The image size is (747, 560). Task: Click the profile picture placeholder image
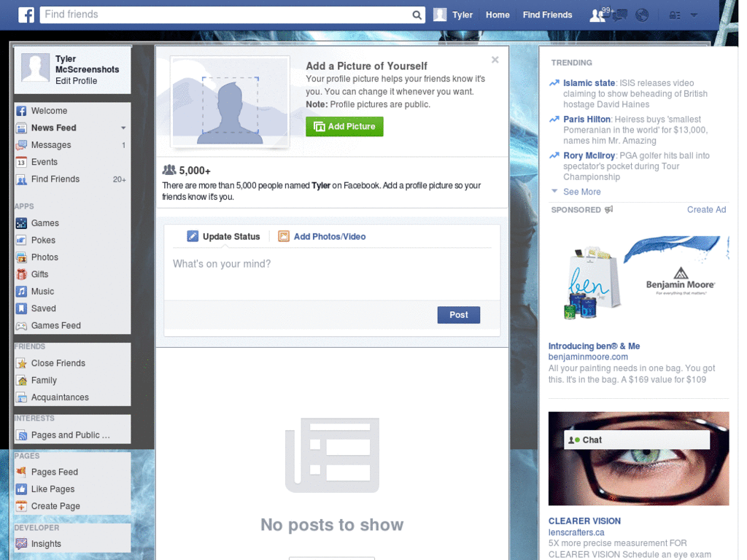230,101
